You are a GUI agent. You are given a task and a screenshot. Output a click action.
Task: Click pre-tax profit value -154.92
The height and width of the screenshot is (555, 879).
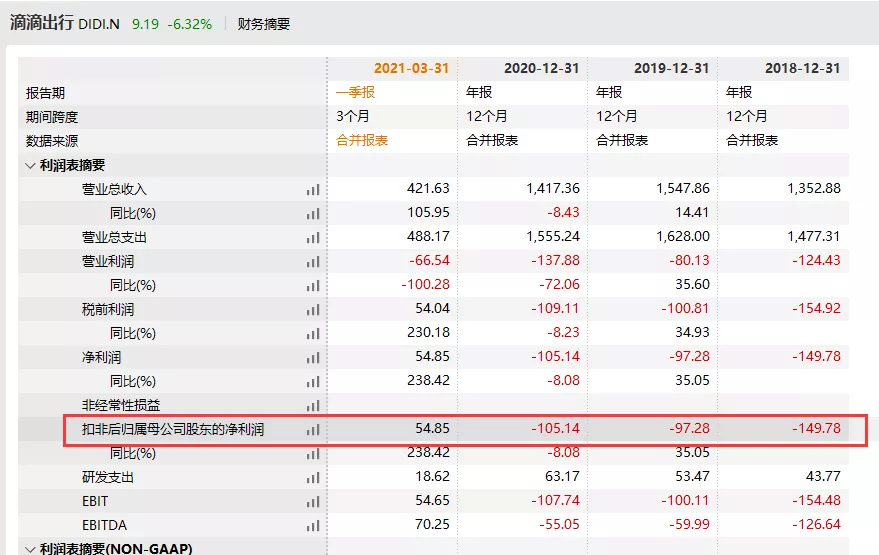(x=816, y=308)
